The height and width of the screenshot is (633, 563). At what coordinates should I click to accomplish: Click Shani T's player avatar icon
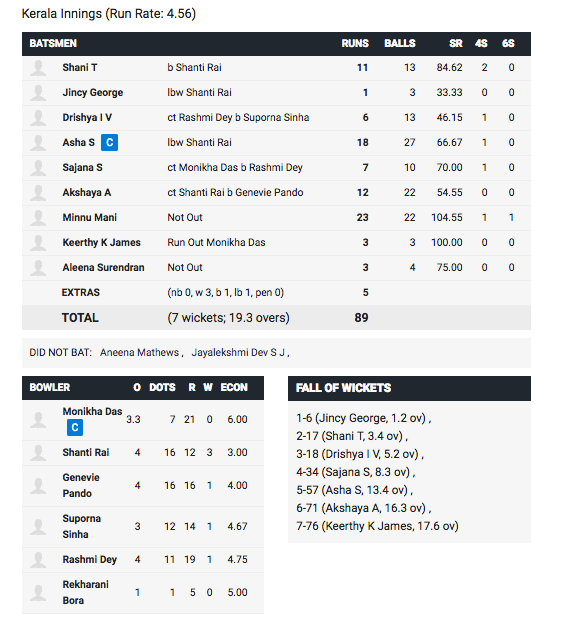[x=38, y=68]
